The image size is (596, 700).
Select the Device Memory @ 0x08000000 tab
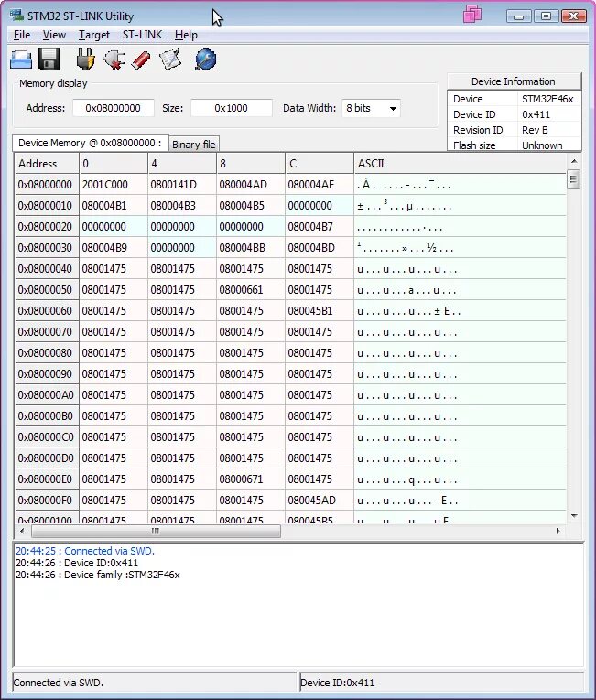click(x=91, y=143)
